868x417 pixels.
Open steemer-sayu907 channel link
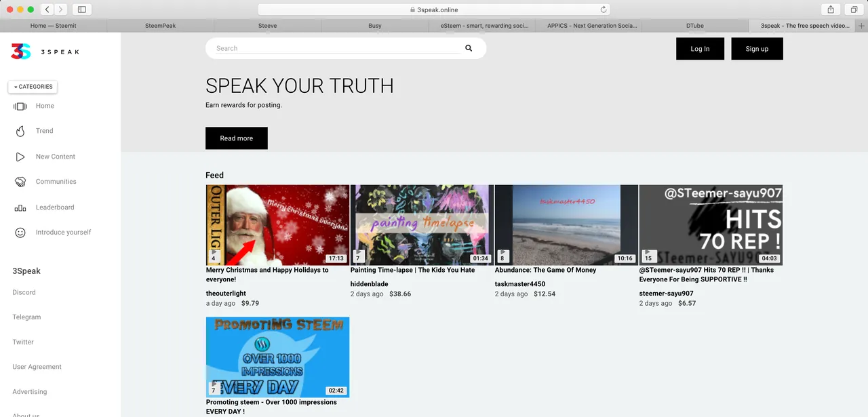click(x=666, y=294)
